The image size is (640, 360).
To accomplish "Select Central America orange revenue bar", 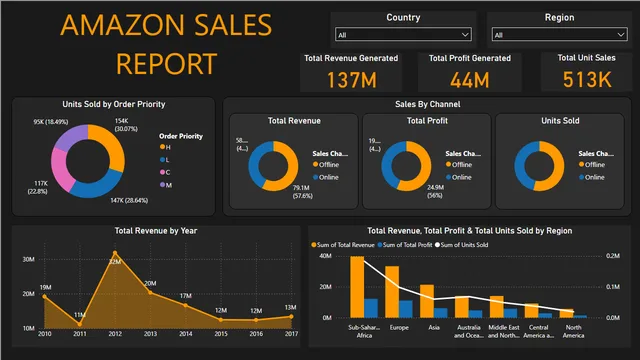I will click(531, 311).
